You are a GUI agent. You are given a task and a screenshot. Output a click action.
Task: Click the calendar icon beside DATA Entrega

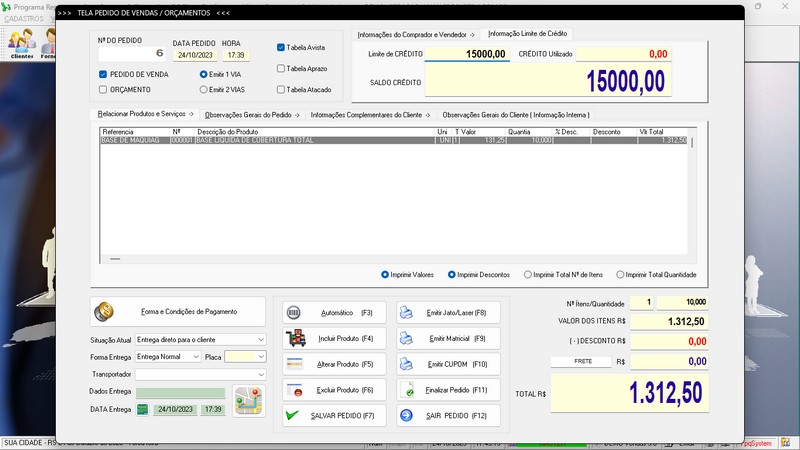143,410
